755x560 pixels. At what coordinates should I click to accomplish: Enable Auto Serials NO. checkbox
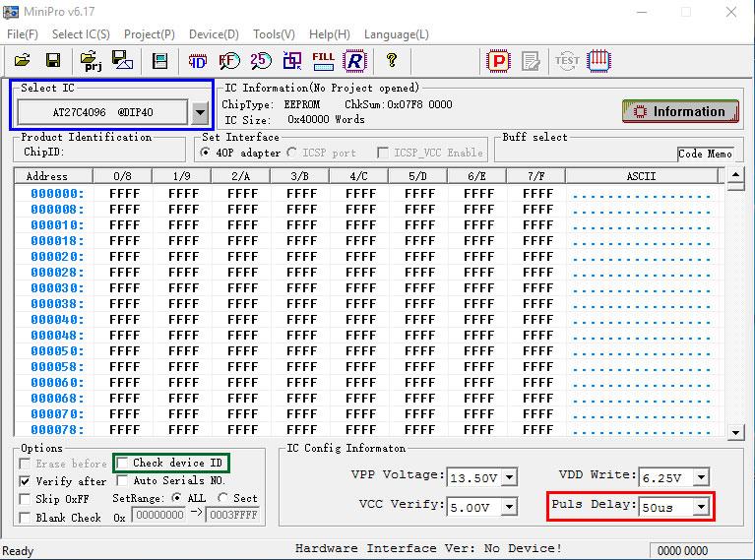click(x=122, y=480)
